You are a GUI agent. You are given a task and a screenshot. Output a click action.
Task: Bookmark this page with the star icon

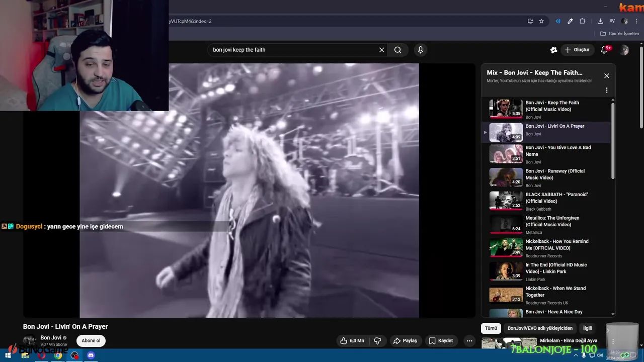pos(541,21)
